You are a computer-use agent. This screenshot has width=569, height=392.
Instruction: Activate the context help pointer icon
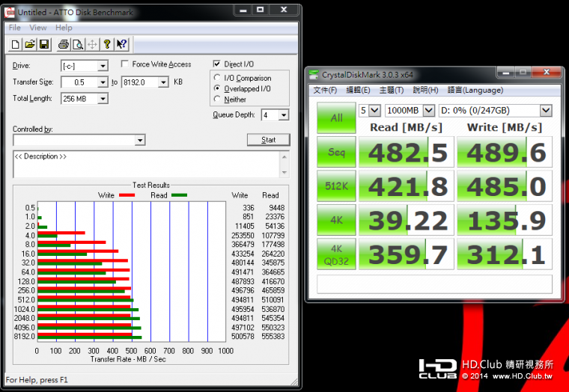[121, 45]
